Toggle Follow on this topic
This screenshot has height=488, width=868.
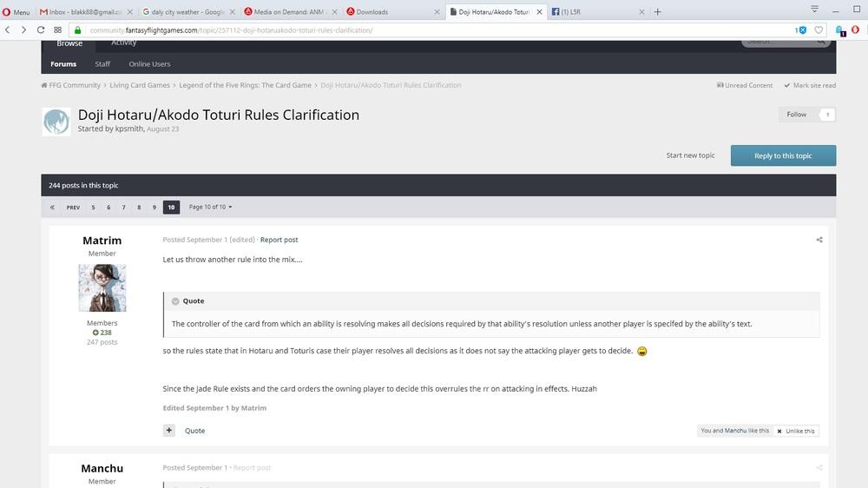point(797,115)
